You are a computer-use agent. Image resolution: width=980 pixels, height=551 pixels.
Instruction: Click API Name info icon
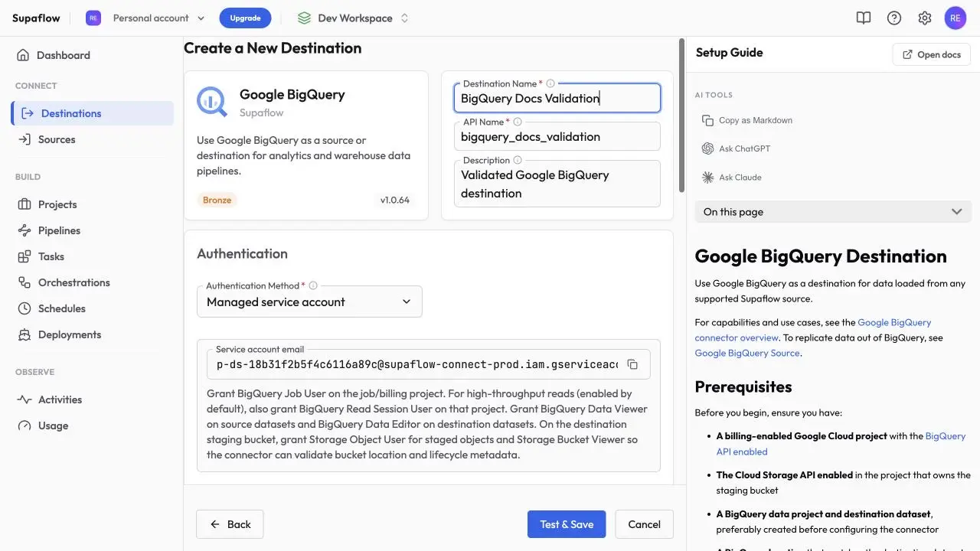tap(518, 122)
